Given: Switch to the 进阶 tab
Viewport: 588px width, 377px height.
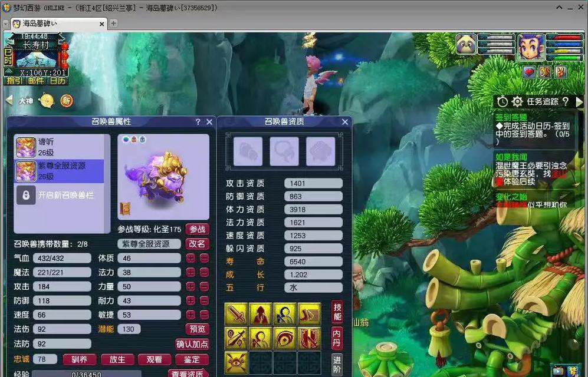Looking at the screenshot, I should pos(337,363).
